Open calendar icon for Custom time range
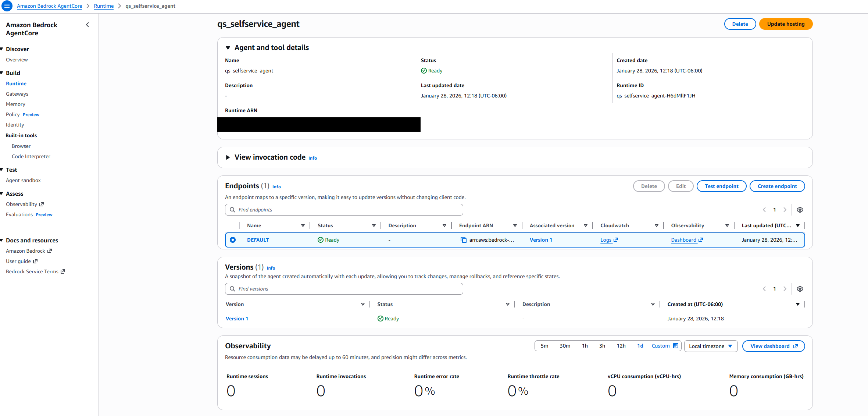 [675, 346]
